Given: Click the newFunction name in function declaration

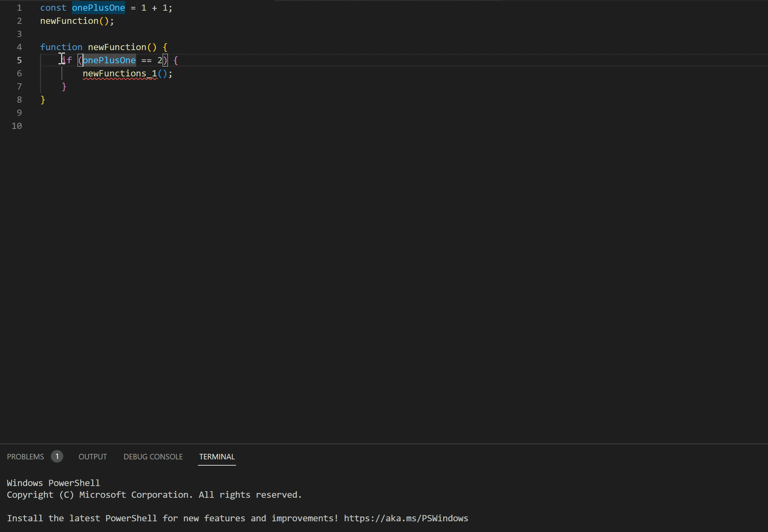Looking at the screenshot, I should pyautogui.click(x=117, y=47).
